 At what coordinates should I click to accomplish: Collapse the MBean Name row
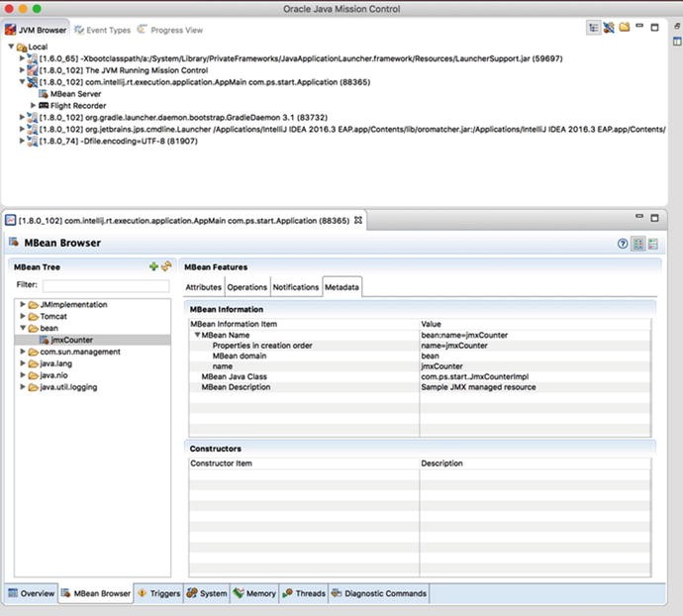point(197,335)
